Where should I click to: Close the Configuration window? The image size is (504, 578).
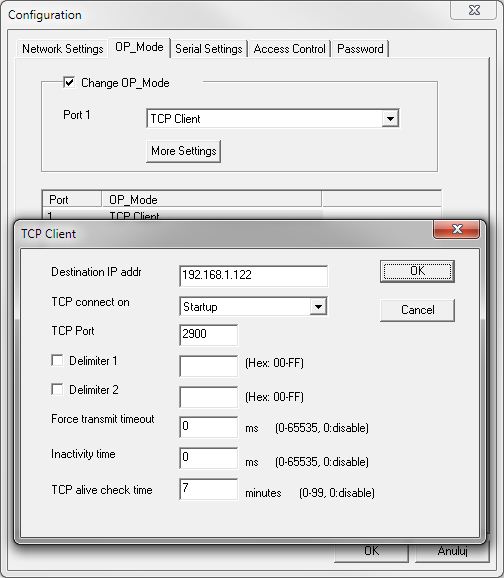(x=474, y=10)
